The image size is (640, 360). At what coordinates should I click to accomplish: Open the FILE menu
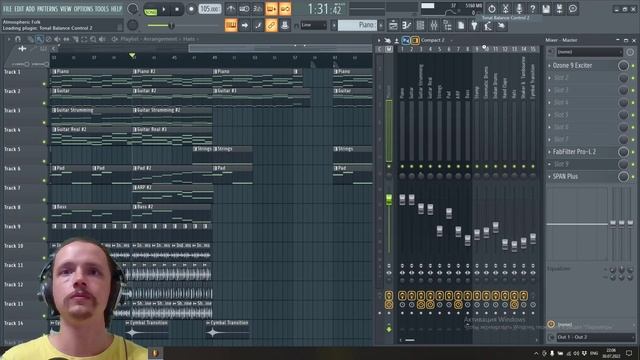7,9
